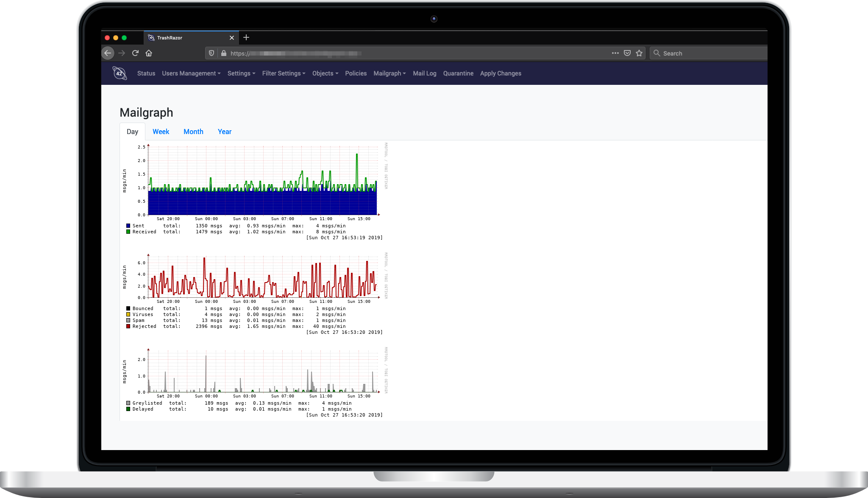This screenshot has height=498, width=868.
Task: Click the save-to-library icon near the address bar
Action: pyautogui.click(x=627, y=53)
